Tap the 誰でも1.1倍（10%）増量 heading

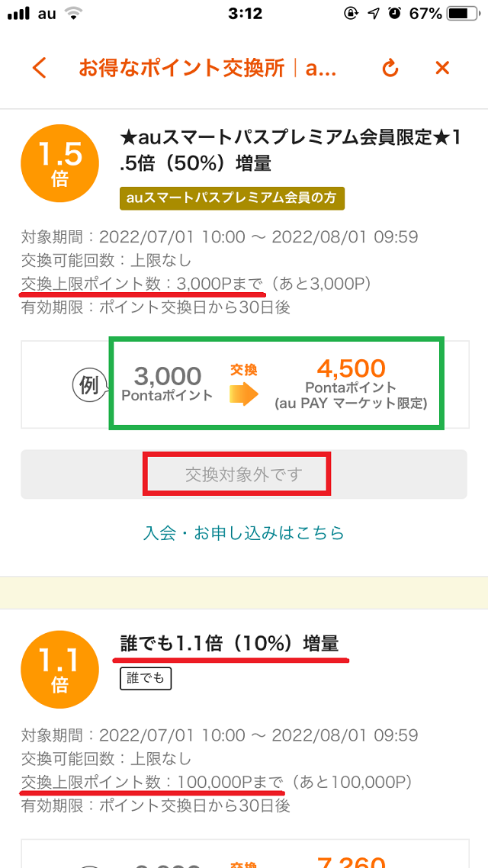[x=230, y=644]
